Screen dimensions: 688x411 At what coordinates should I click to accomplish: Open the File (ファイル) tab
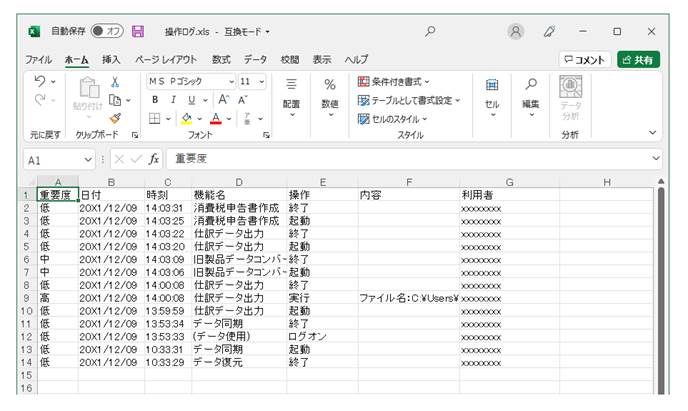(38, 60)
